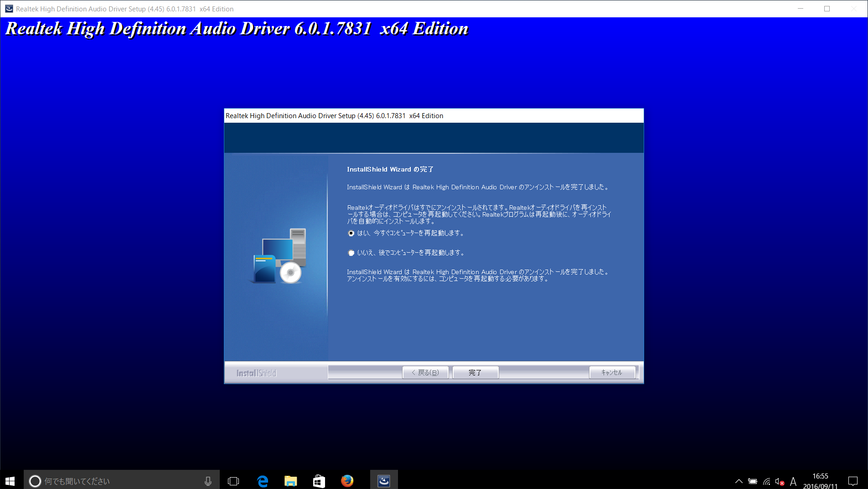Maximize the Realtek setup main window

click(827, 9)
